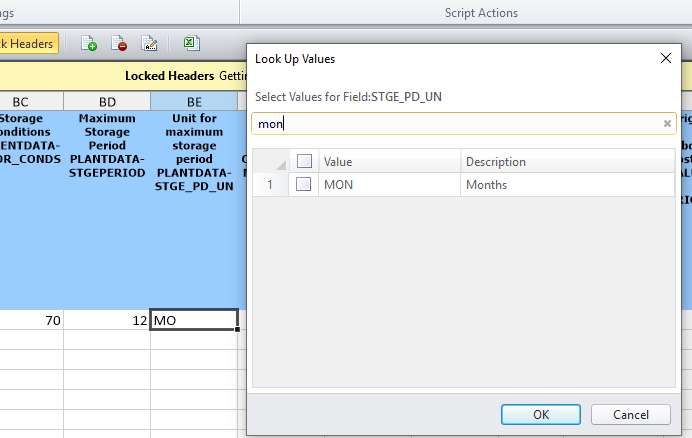Clear the lookup search text
Image resolution: width=692 pixels, height=438 pixels.
(x=667, y=124)
